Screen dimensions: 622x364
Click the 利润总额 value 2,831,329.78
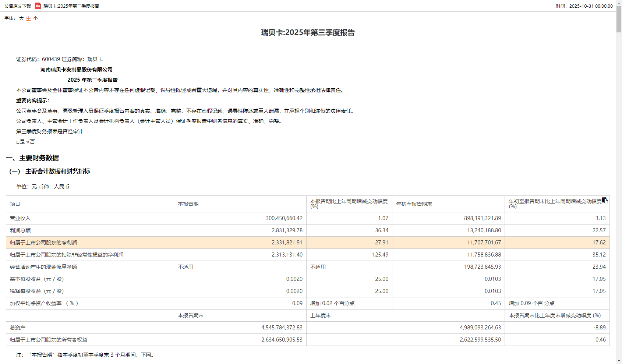[287, 230]
